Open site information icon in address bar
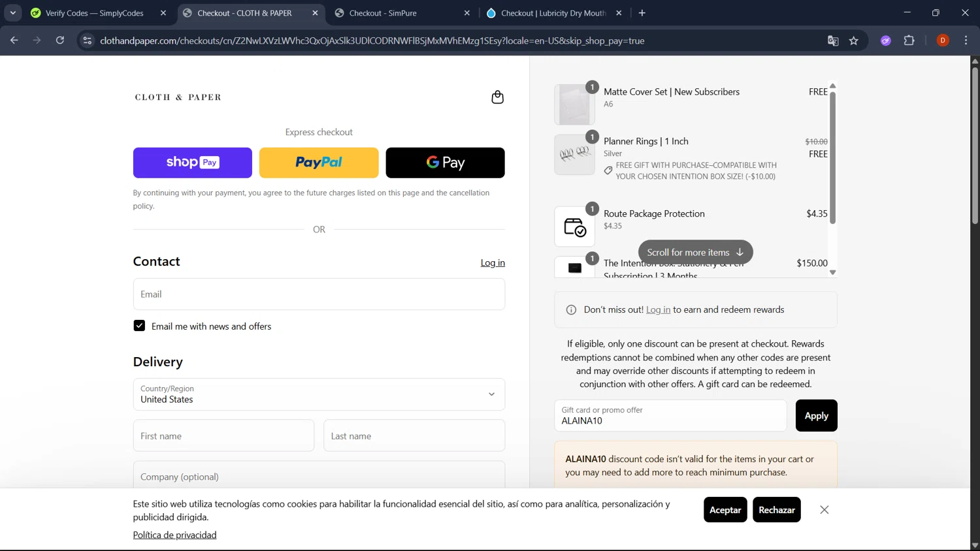The width and height of the screenshot is (980, 551). 87,40
